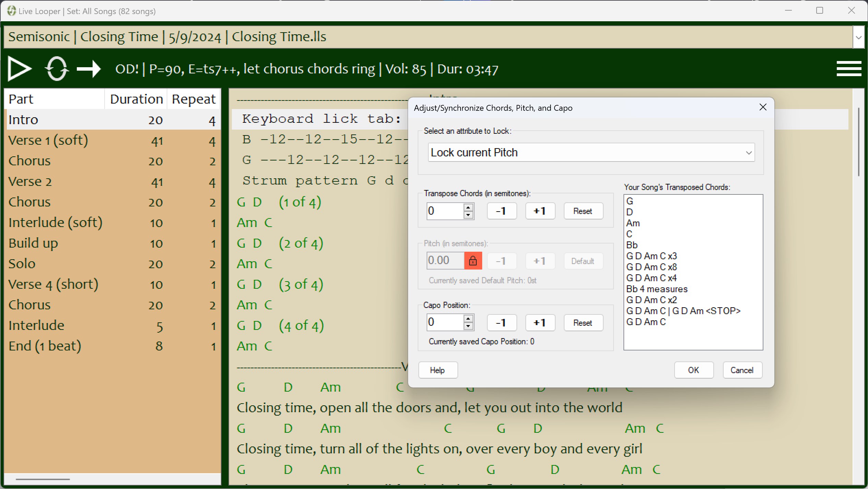The image size is (868, 489).
Task: Click the Capo Position +1 button
Action: 540,323
